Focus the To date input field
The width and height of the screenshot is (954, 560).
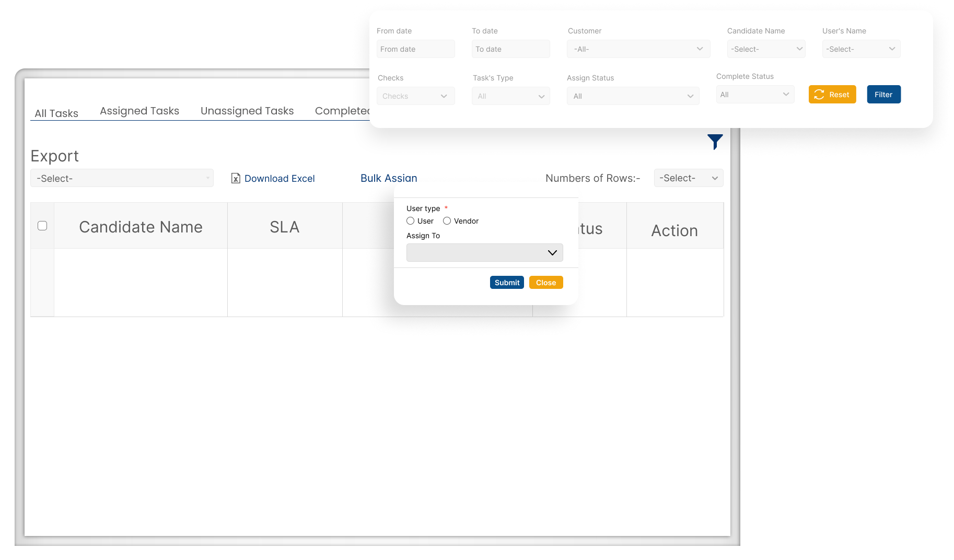click(510, 49)
